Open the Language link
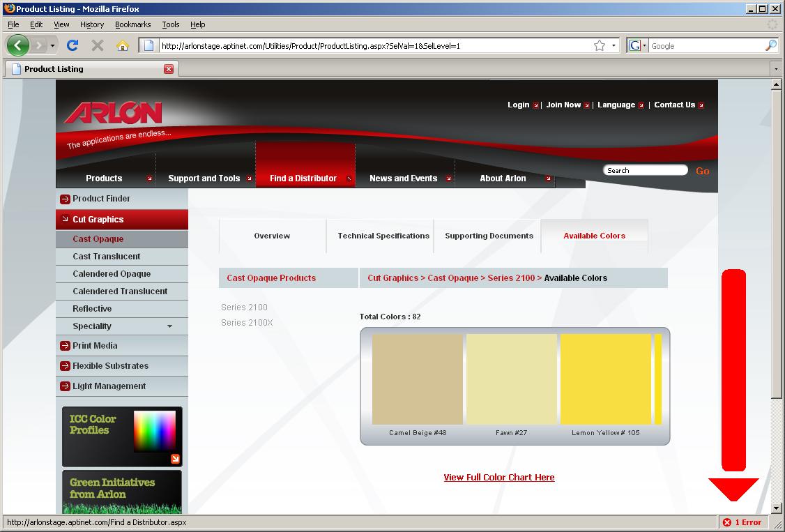 tap(616, 105)
